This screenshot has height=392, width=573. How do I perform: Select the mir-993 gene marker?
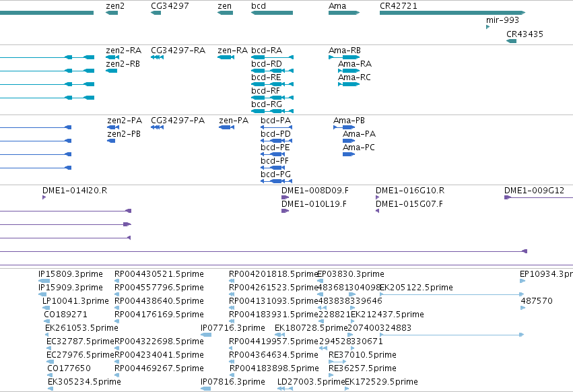coord(488,27)
